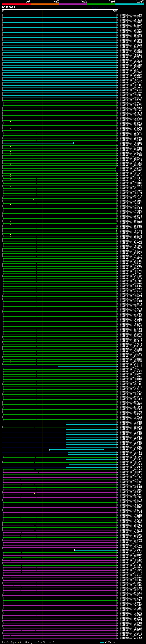Open hit UniRef100_Q28P43
This screenshot has width=146, height=644.
[x=131, y=249]
